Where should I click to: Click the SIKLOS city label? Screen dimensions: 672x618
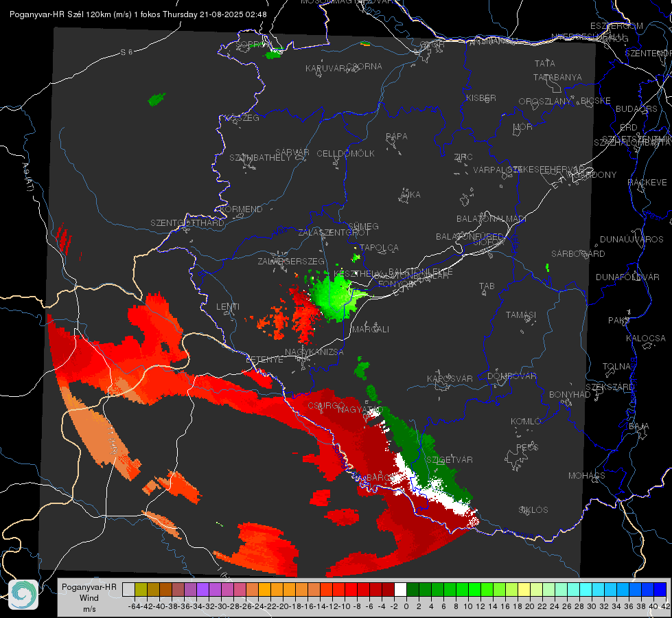533,510
